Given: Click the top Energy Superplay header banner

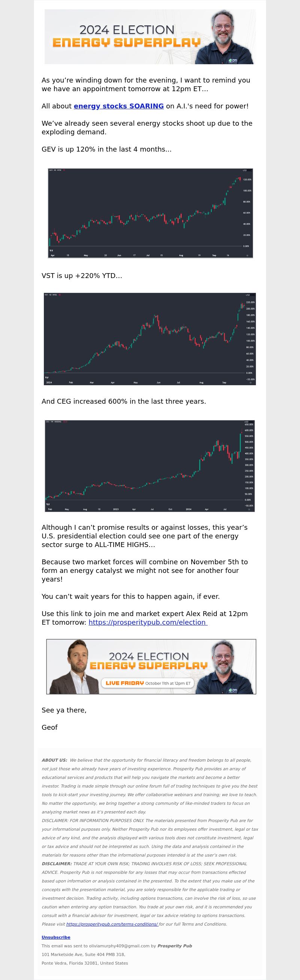Looking at the screenshot, I should click(150, 36).
